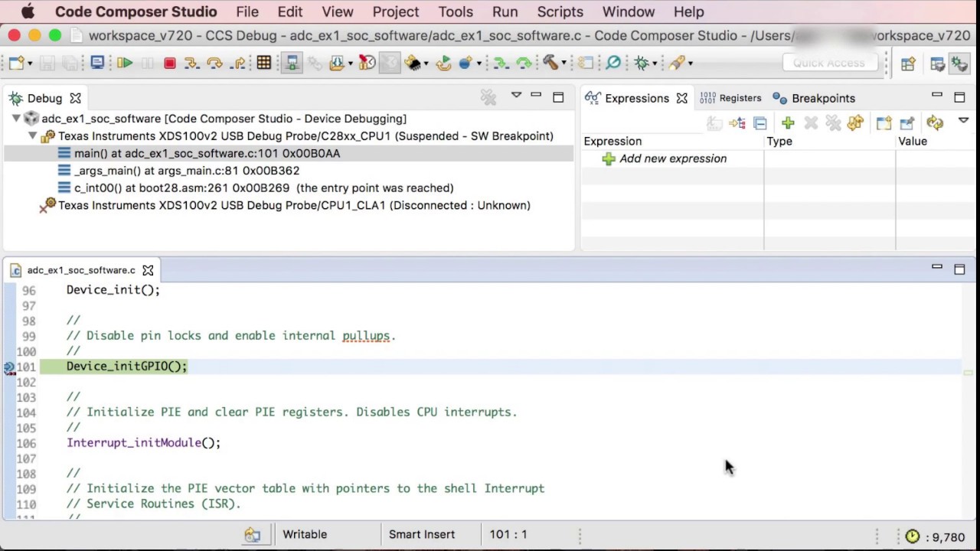This screenshot has width=980, height=551.
Task: Click the Debug bug icon in toolbar
Action: (x=642, y=64)
